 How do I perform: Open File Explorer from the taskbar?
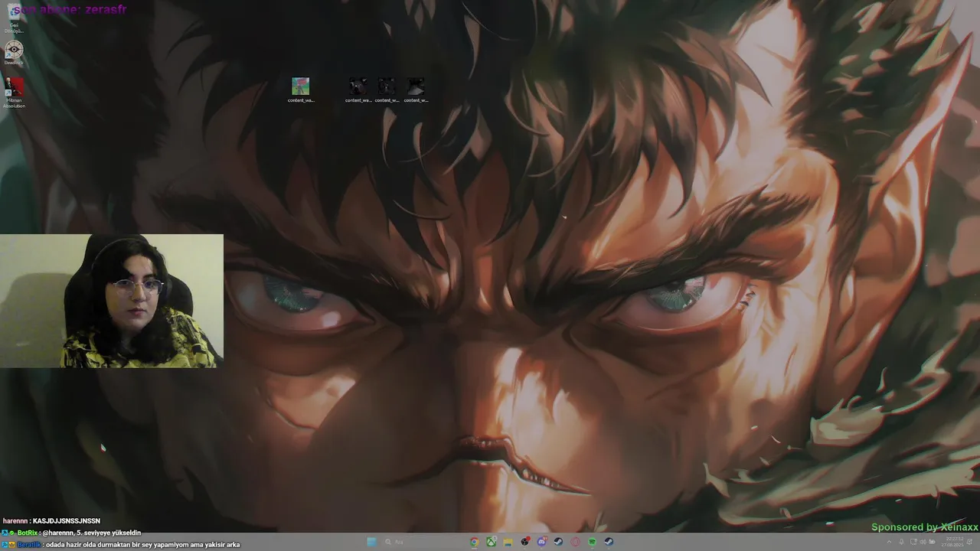click(508, 542)
